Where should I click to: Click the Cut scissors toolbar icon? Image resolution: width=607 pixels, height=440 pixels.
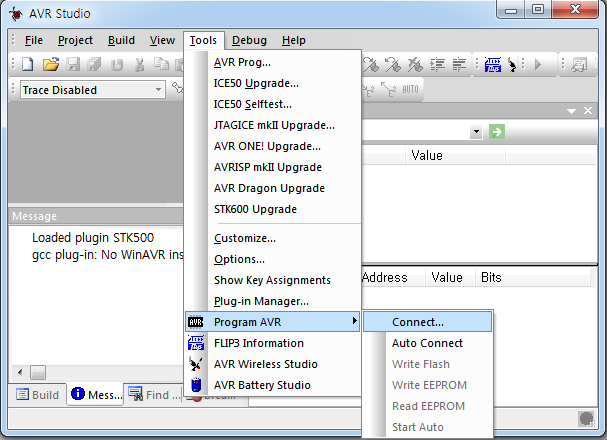[x=139, y=65]
